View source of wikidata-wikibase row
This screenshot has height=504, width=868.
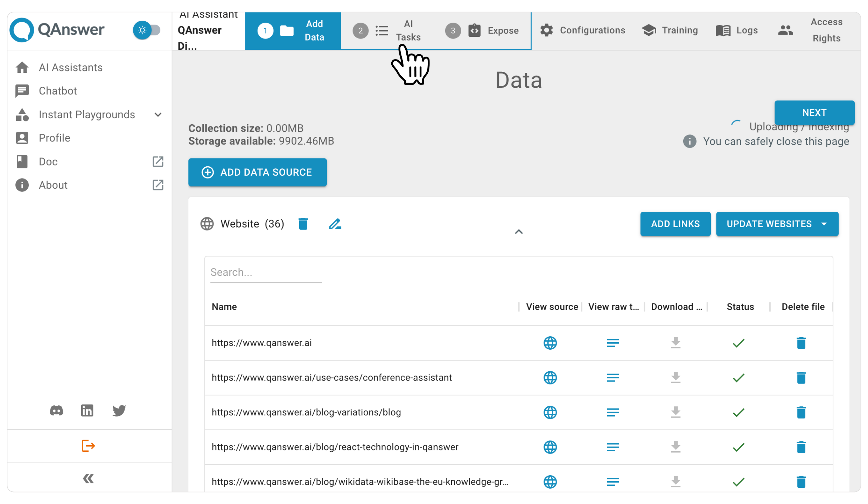(550, 481)
